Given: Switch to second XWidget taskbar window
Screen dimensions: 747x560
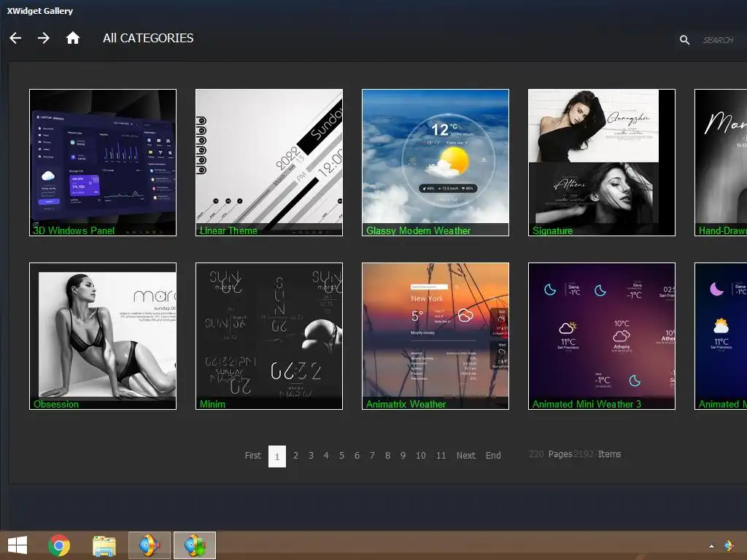Looking at the screenshot, I should [x=195, y=545].
